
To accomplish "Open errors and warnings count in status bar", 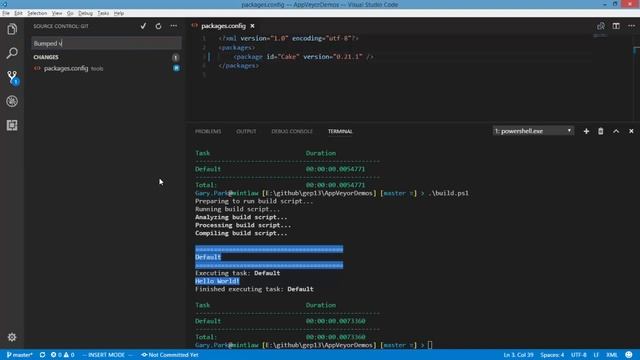I will [62, 355].
